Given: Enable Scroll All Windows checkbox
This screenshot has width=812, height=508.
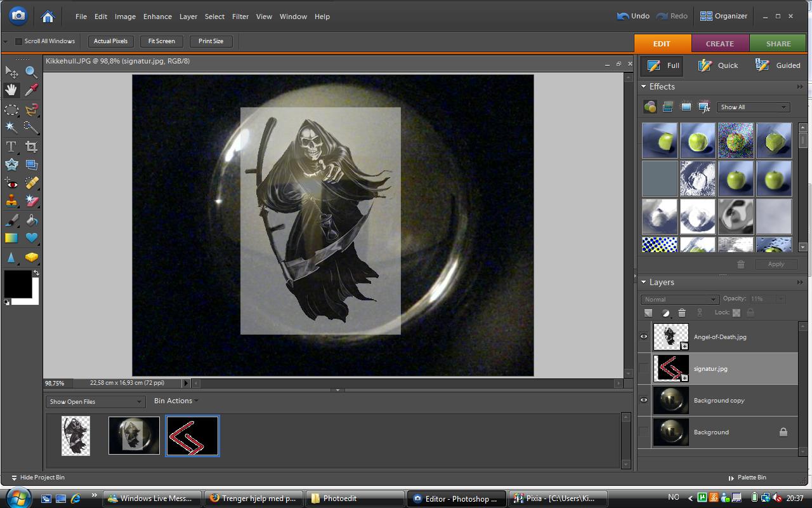Looking at the screenshot, I should pos(18,41).
